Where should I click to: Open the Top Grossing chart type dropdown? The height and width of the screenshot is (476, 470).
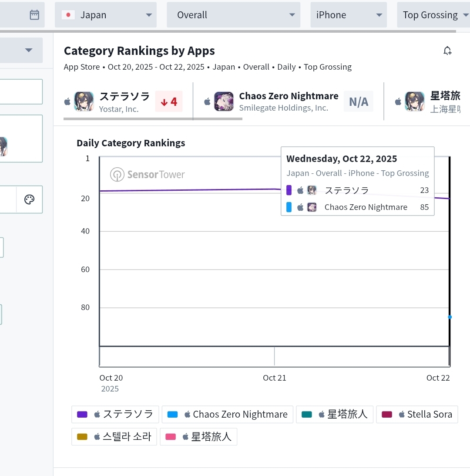(x=434, y=15)
